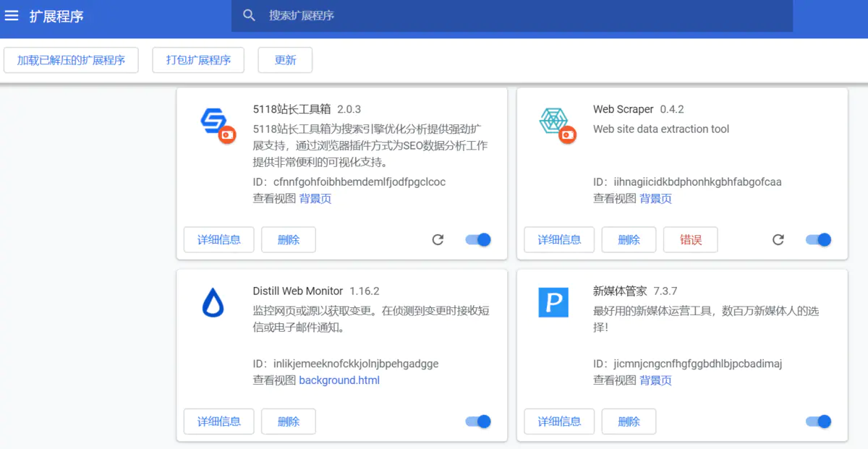868x449 pixels.
Task: Select the 5118站长工具箱 extension name
Action: coord(292,109)
